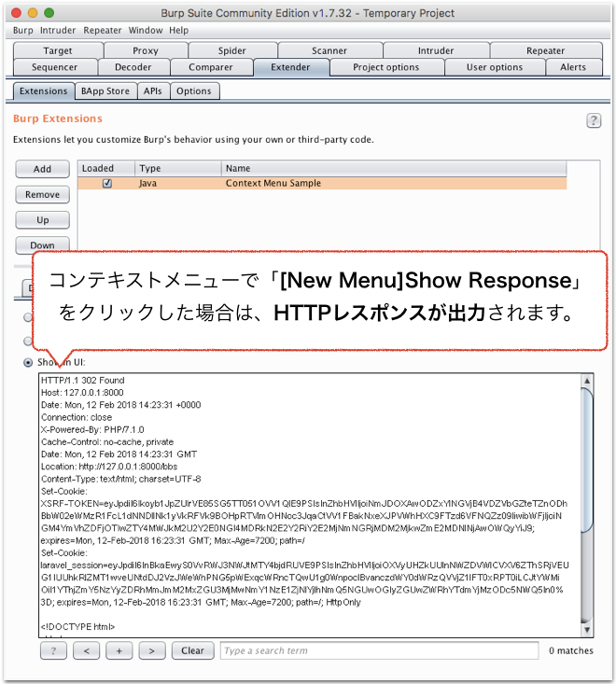Switch to the Spider tab
The image size is (616, 684).
click(232, 50)
